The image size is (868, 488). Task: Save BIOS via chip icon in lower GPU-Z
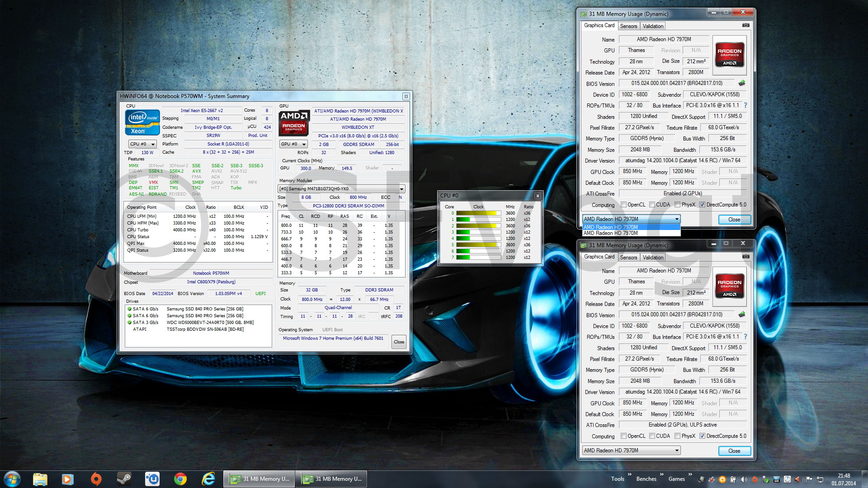pyautogui.click(x=742, y=314)
